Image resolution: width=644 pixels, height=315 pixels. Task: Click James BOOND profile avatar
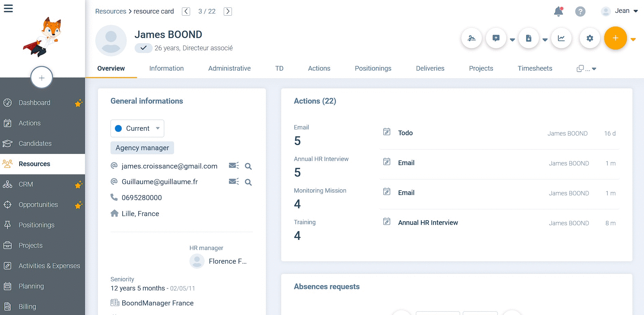[111, 40]
